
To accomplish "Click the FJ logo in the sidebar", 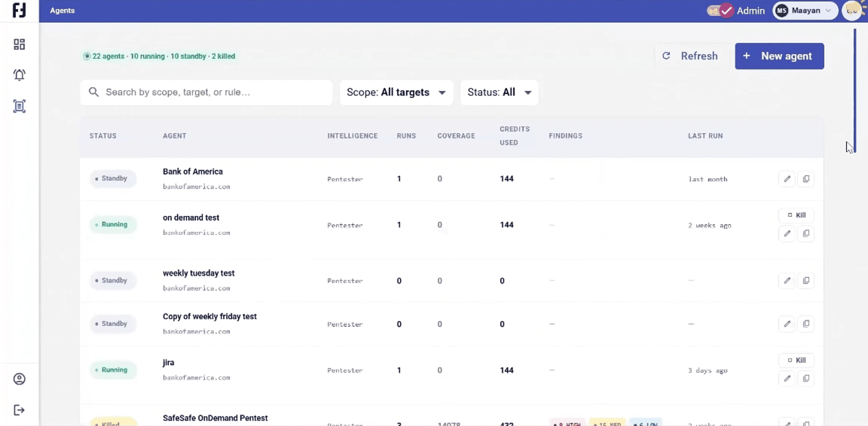I will [19, 10].
